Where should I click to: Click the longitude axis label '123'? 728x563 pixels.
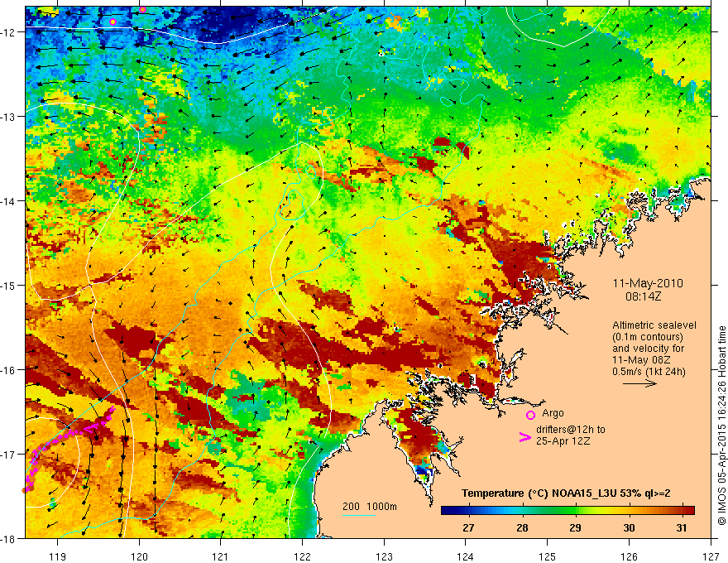tap(384, 556)
